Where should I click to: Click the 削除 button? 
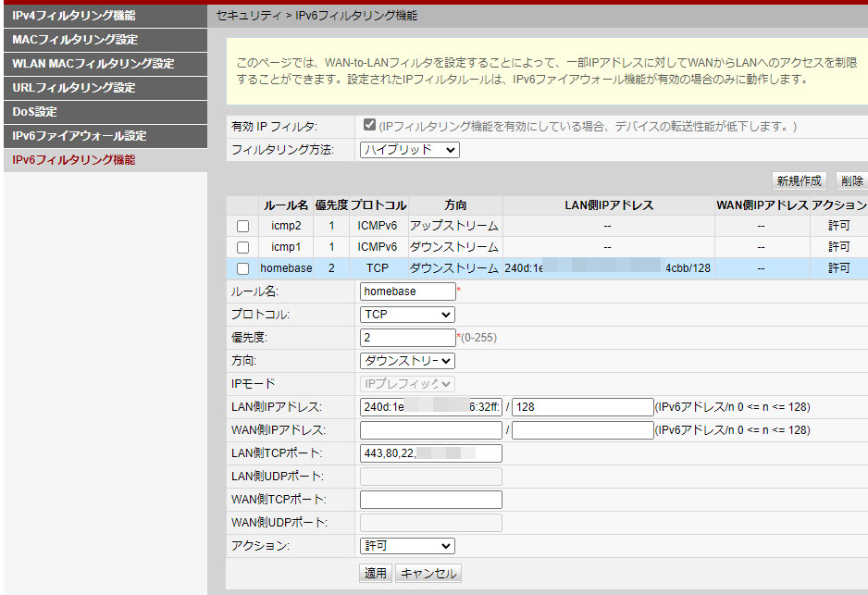coord(851,180)
